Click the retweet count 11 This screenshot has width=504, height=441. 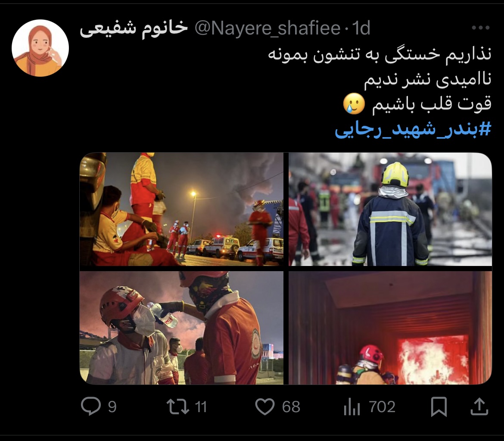201,407
